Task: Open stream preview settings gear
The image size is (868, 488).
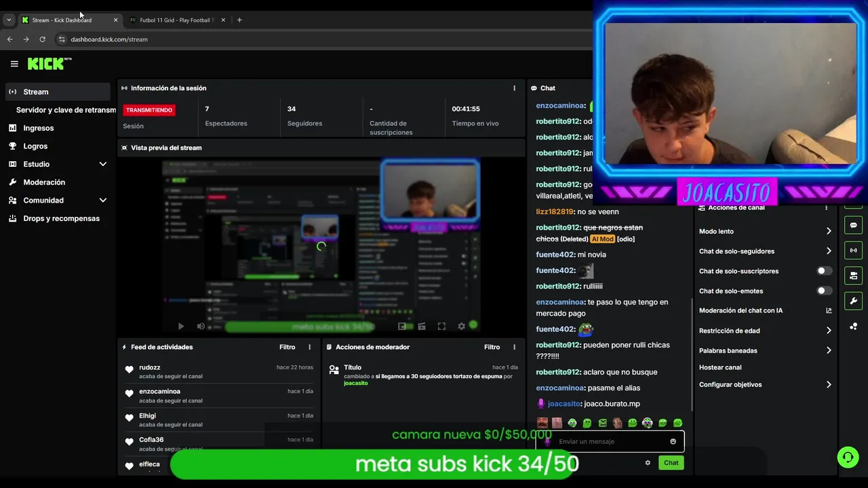Action: click(461, 326)
